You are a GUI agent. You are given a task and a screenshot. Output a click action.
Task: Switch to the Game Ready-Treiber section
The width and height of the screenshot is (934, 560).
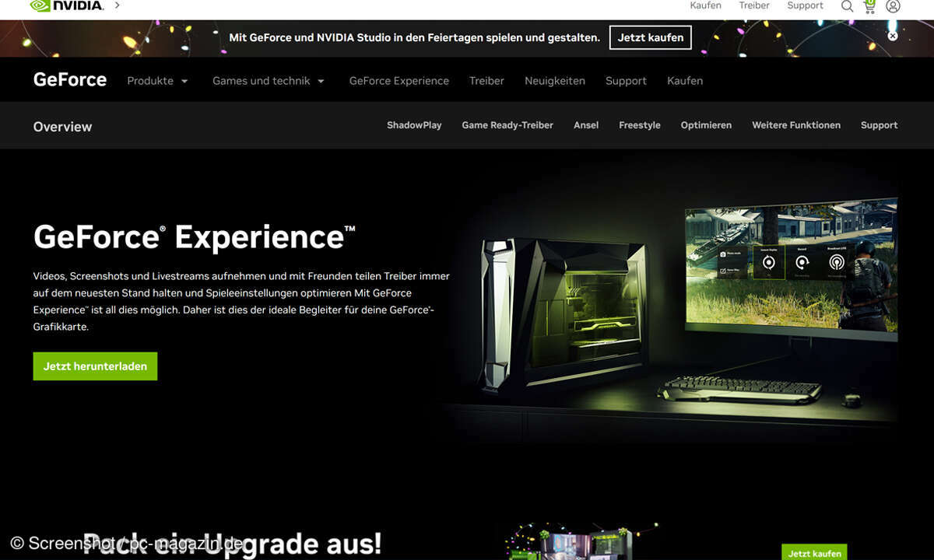507,125
